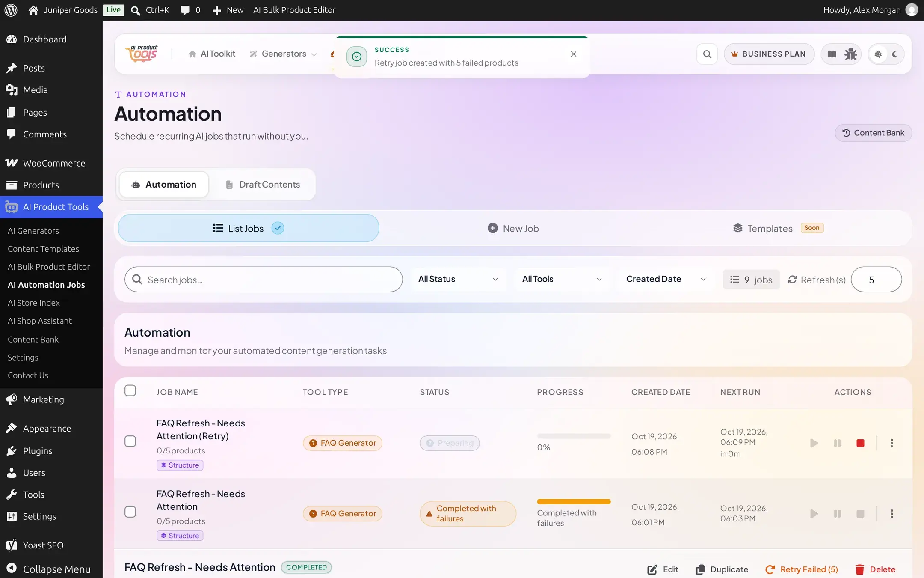Viewport: 924px width, 578px height.
Task: Switch to light mode sun icon
Action: coord(878,54)
